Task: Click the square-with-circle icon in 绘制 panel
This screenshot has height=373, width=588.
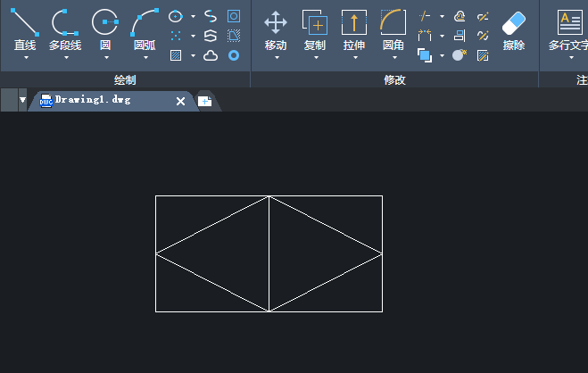Action: click(234, 16)
